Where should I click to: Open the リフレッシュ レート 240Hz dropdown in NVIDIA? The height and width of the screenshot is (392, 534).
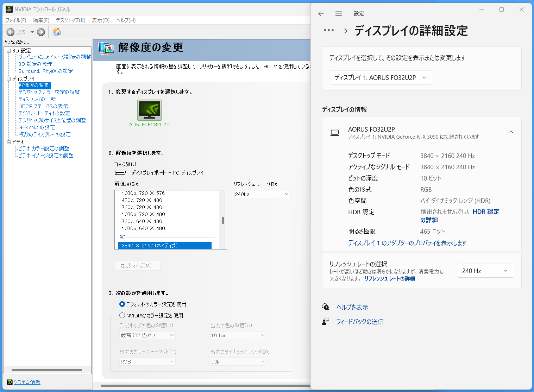(262, 194)
